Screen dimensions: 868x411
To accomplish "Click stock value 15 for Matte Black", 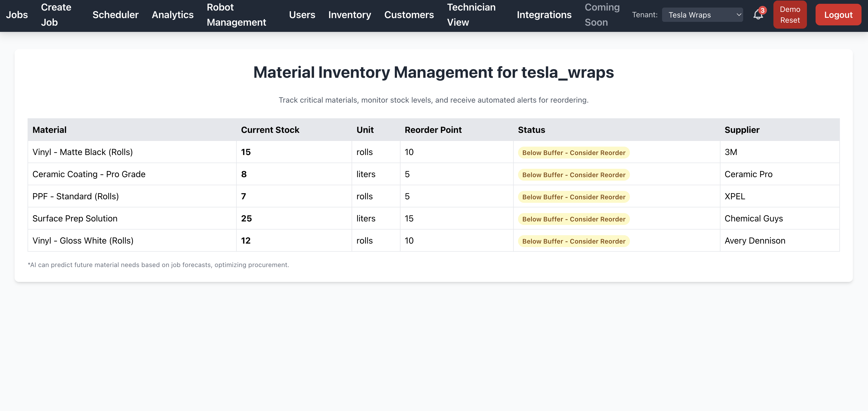I will [x=246, y=152].
